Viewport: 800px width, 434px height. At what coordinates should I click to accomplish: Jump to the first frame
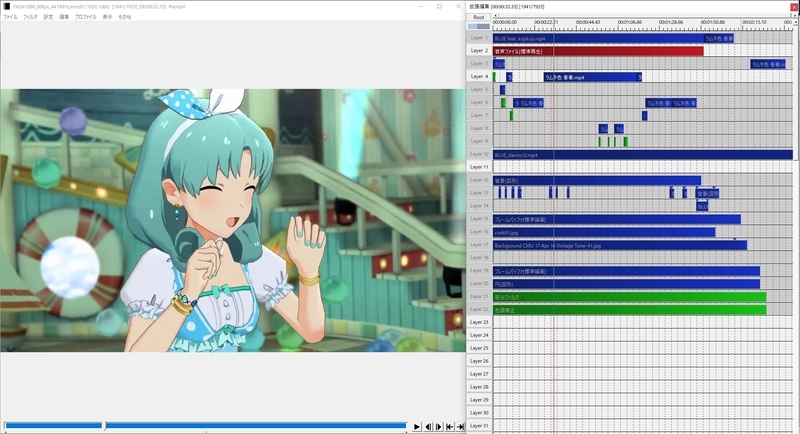click(x=449, y=426)
